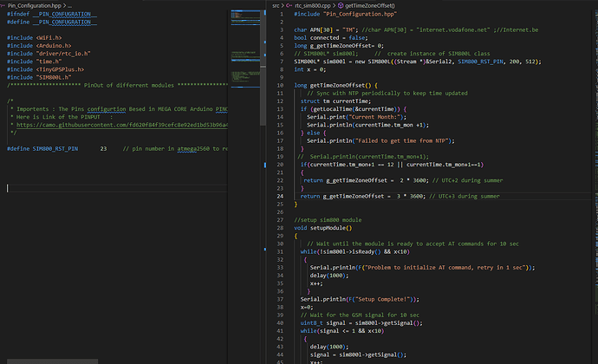Click the "Pin_Configuration.hpp" include string on line 1
Viewport: 598px width, 364px height.
360,14
